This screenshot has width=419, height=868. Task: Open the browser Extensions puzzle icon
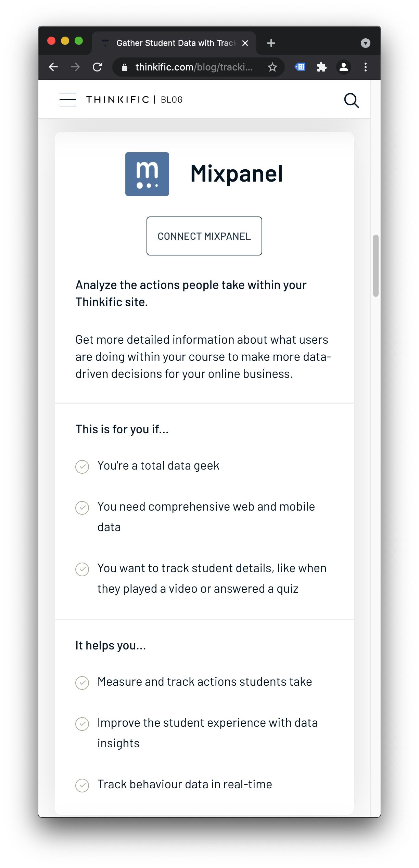tap(321, 67)
